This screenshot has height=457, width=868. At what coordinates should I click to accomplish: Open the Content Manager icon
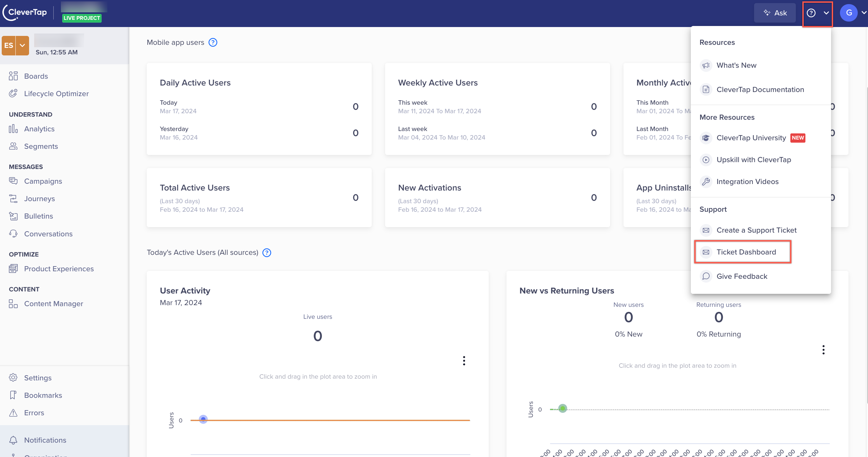(13, 303)
